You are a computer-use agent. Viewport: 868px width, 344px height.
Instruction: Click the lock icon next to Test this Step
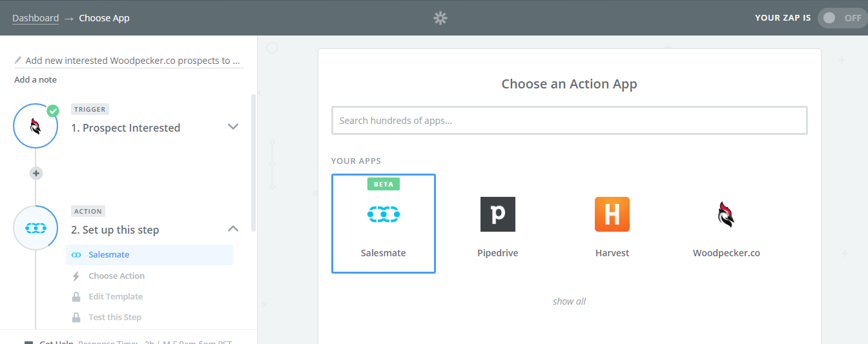pos(76,318)
